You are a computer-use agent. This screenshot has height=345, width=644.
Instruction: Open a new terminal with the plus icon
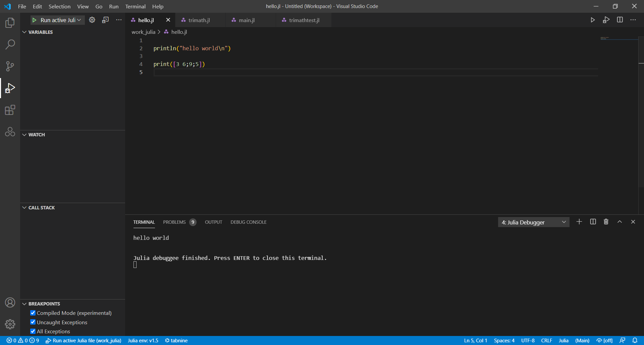tap(579, 222)
